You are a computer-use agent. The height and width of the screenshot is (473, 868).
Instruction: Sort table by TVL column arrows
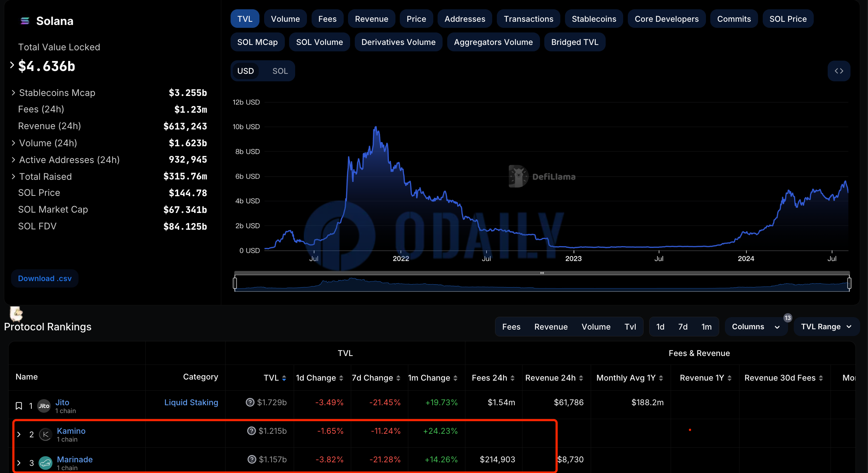click(284, 378)
